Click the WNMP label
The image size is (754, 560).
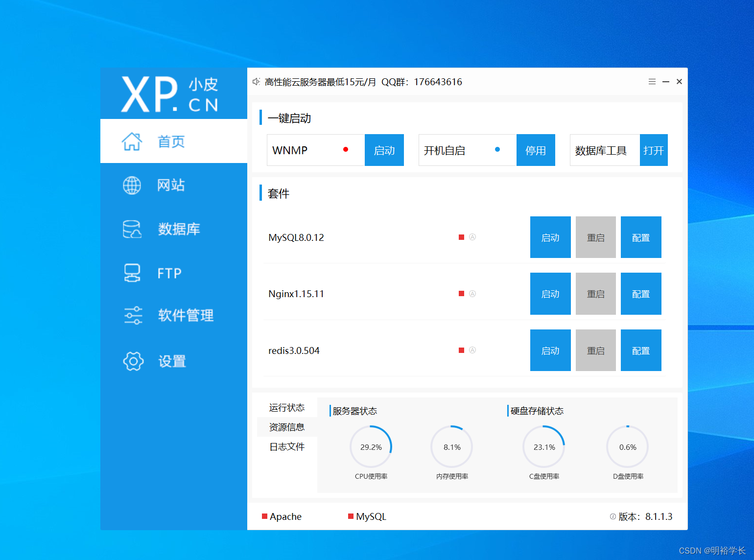pyautogui.click(x=290, y=150)
